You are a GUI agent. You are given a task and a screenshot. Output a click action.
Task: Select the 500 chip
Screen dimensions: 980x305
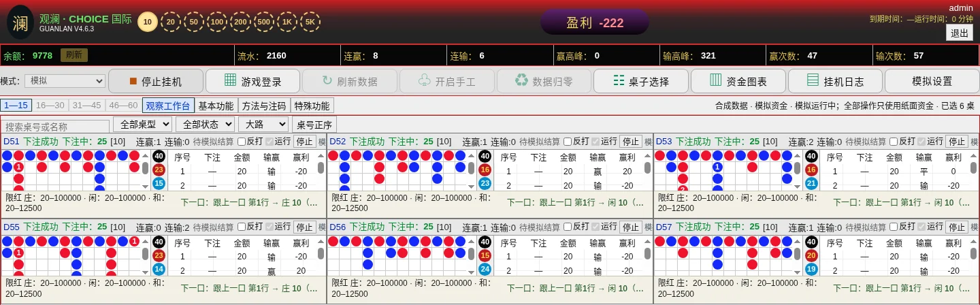[263, 22]
